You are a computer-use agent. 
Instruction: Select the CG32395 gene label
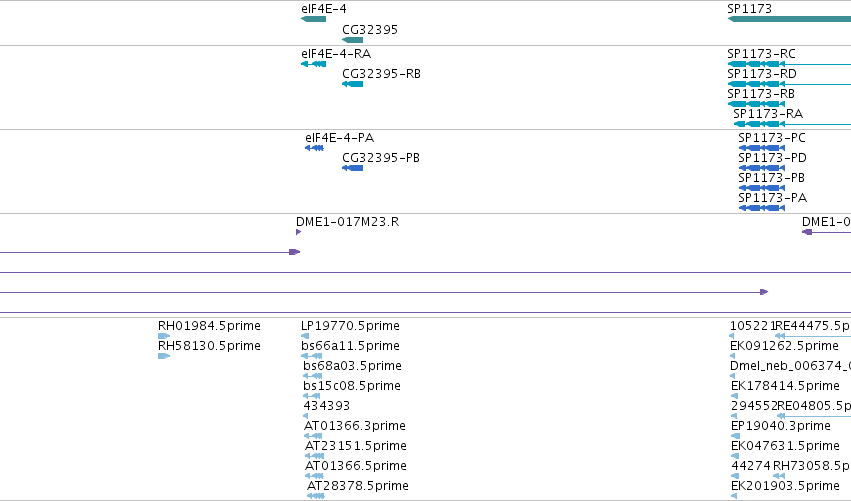pyautogui.click(x=370, y=29)
